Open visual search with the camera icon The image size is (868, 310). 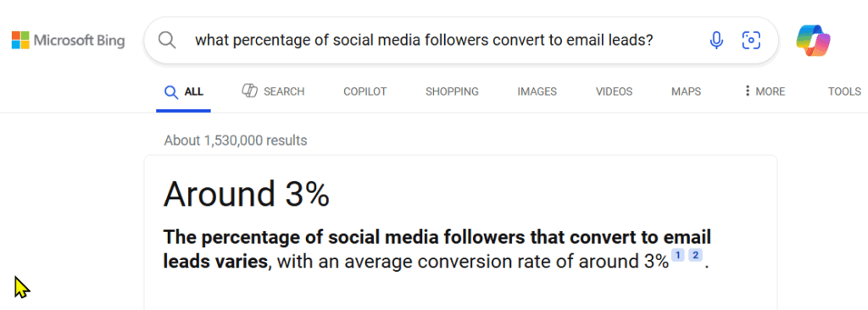[x=751, y=40]
